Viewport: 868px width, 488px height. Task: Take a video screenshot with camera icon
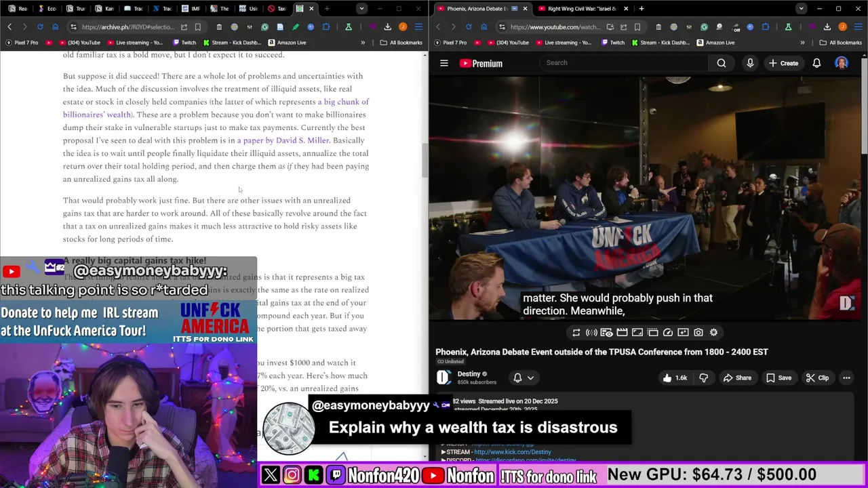coord(698,332)
